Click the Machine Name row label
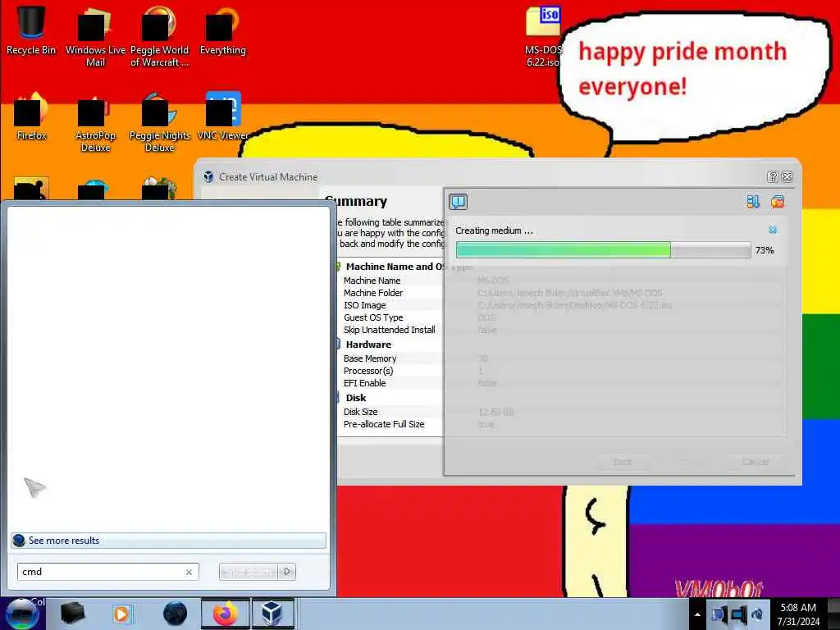Screen dimensions: 840x630 [372, 281]
